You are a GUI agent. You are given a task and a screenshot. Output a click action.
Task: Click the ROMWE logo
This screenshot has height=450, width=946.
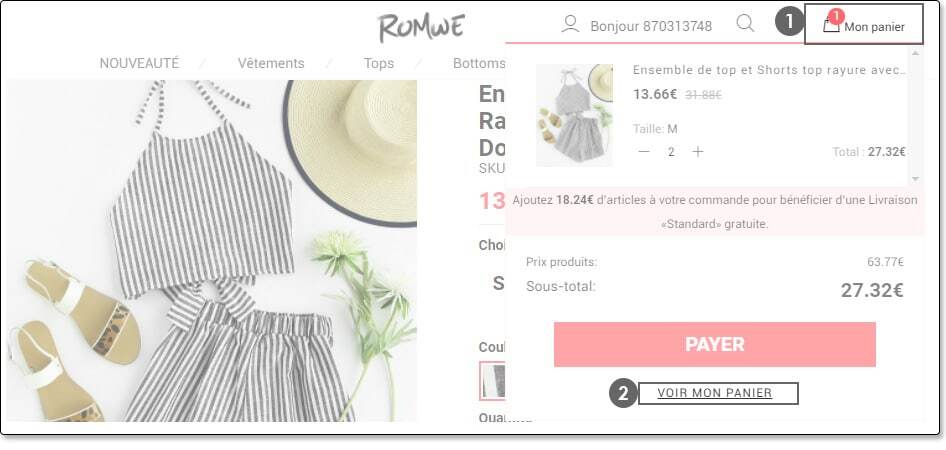point(422,27)
